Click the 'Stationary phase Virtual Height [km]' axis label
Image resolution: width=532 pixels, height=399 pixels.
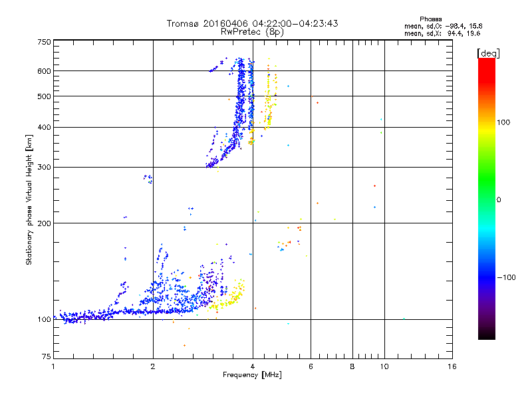[x=29, y=199]
